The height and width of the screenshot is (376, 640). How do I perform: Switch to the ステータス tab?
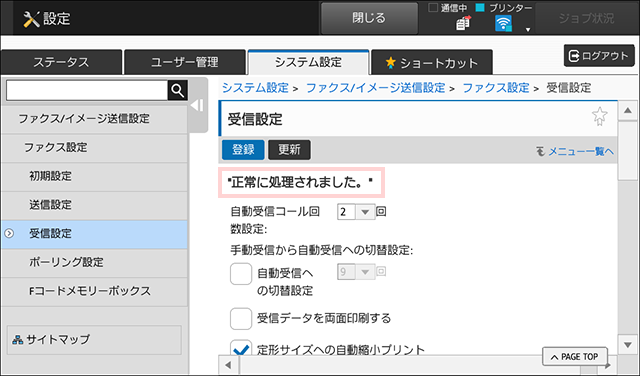(x=61, y=62)
